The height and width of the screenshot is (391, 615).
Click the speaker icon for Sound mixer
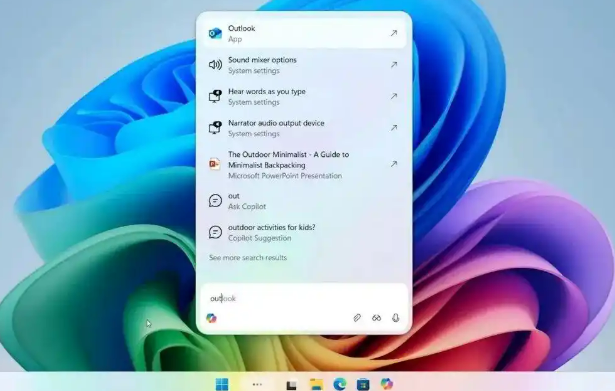215,65
